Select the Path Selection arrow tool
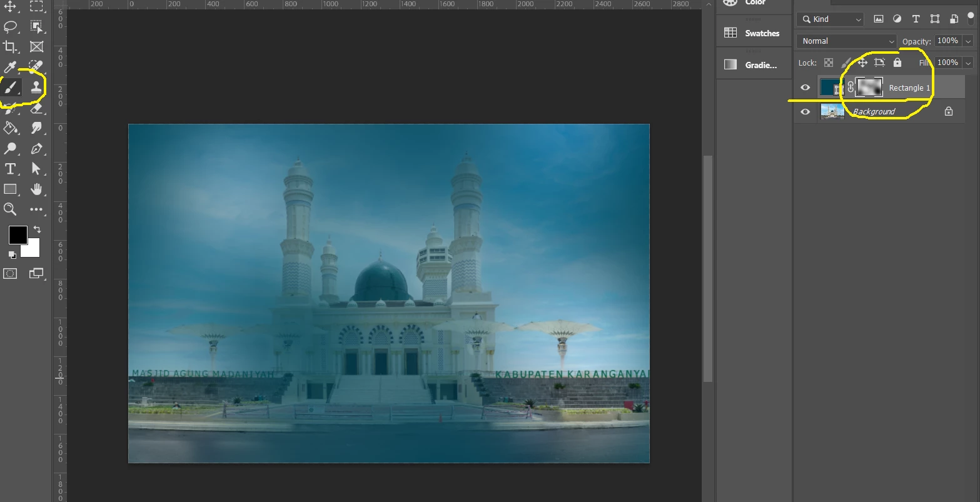The image size is (980, 502). [36, 169]
